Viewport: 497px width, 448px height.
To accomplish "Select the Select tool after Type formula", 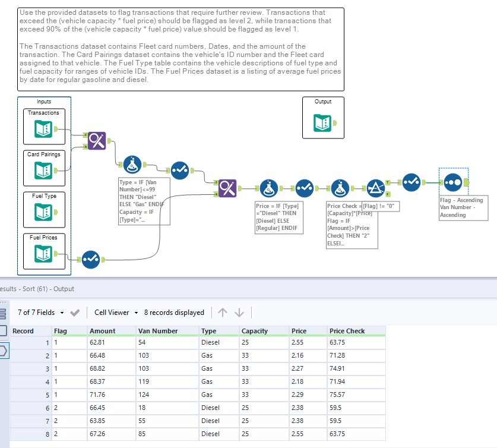I will (180, 171).
